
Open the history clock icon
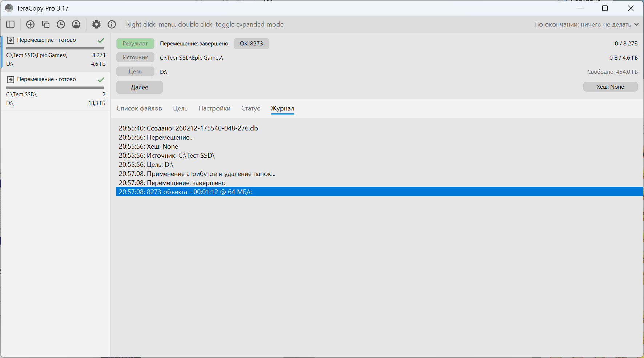(x=61, y=24)
